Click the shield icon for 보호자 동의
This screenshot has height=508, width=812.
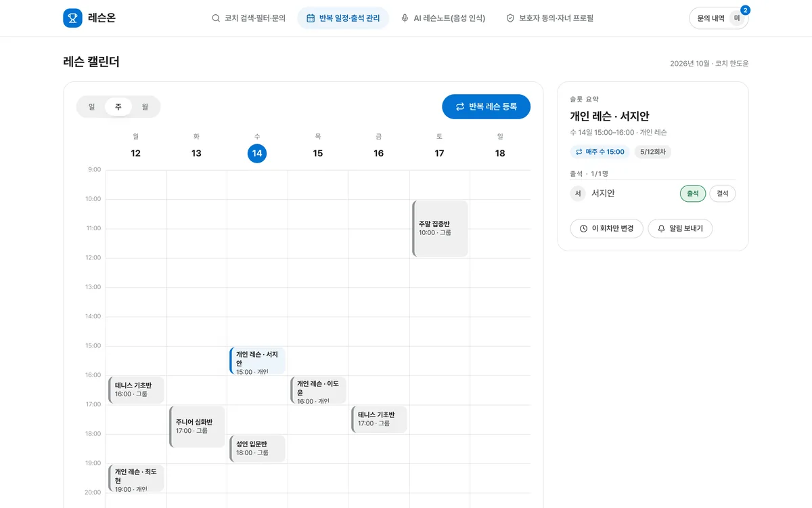point(510,18)
